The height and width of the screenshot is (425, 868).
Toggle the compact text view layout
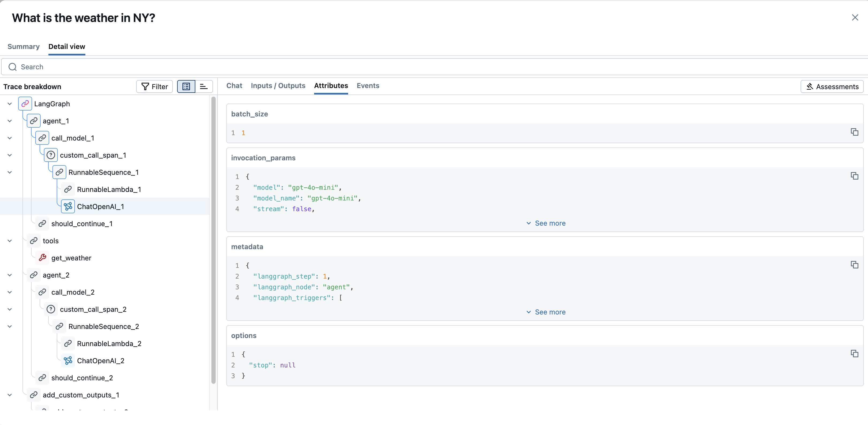[204, 86]
